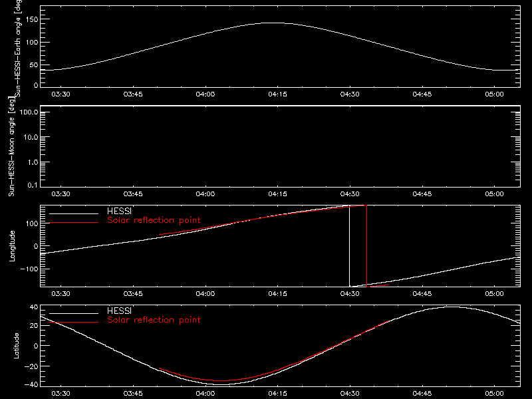Select HESSI legend text in Longitude plot
The height and width of the screenshot is (399, 532).
(119, 211)
